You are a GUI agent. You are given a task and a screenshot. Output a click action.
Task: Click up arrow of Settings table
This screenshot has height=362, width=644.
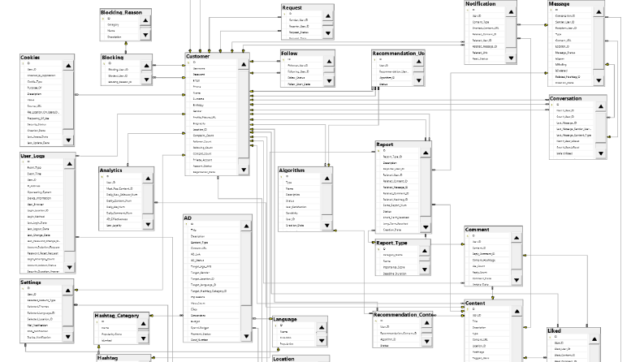[67, 291]
